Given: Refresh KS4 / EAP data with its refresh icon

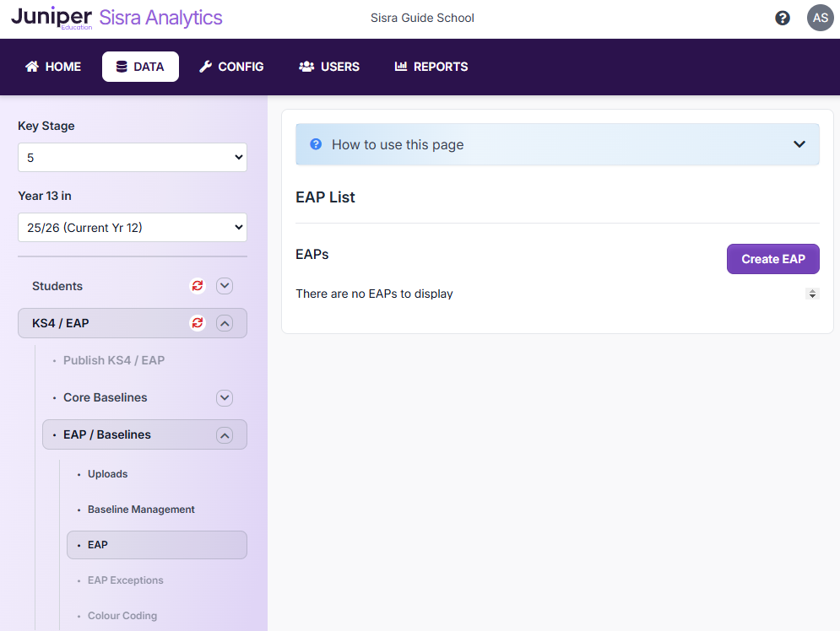Looking at the screenshot, I should [197, 323].
